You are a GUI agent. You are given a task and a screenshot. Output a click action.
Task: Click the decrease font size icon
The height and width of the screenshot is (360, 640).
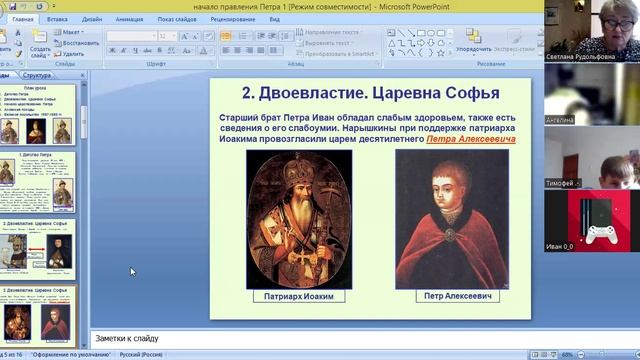(196, 36)
